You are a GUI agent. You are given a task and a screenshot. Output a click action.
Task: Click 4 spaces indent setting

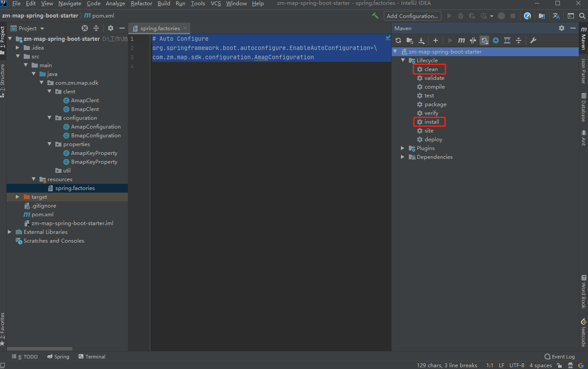pos(541,365)
